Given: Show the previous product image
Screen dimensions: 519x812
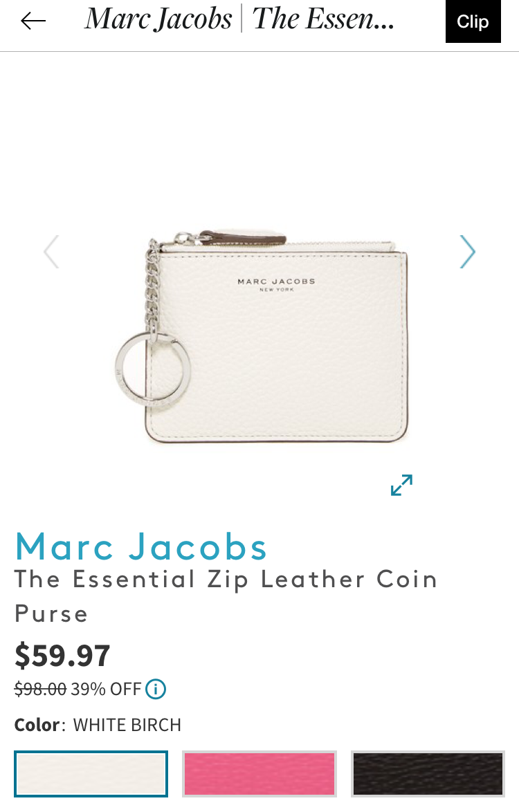Looking at the screenshot, I should (x=51, y=252).
